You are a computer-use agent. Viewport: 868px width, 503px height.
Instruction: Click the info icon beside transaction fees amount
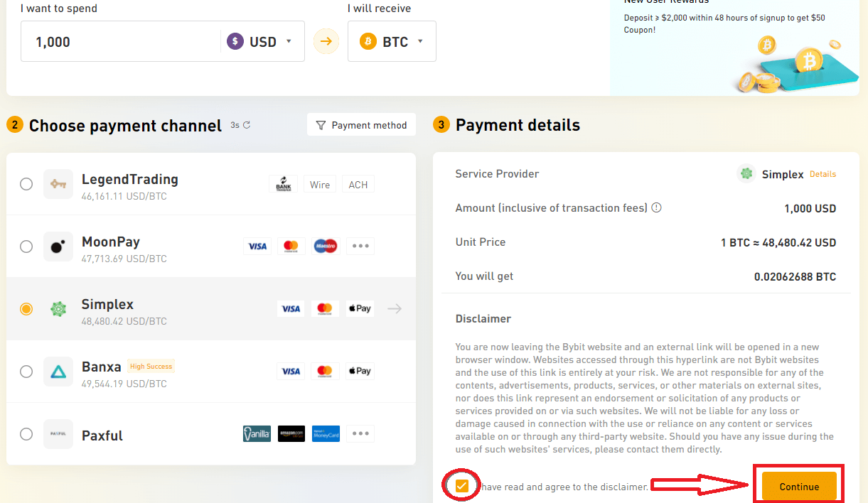[656, 208]
